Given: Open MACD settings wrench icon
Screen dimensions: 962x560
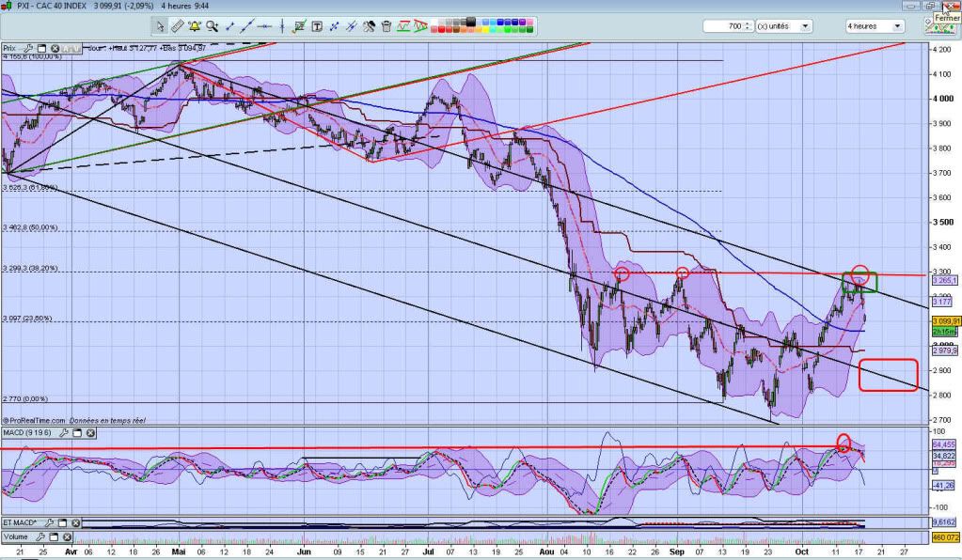Looking at the screenshot, I should click(65, 433).
